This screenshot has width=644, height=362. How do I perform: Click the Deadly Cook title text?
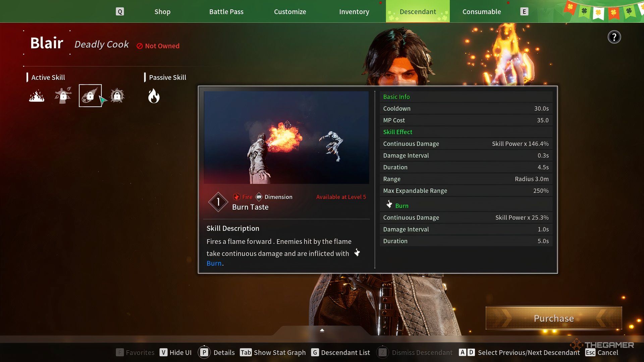pos(101,44)
